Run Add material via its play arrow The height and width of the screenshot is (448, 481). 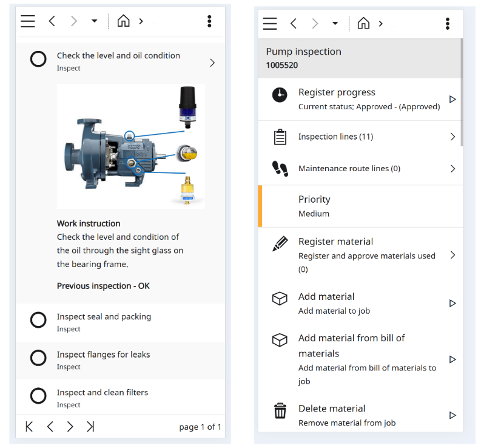(452, 304)
